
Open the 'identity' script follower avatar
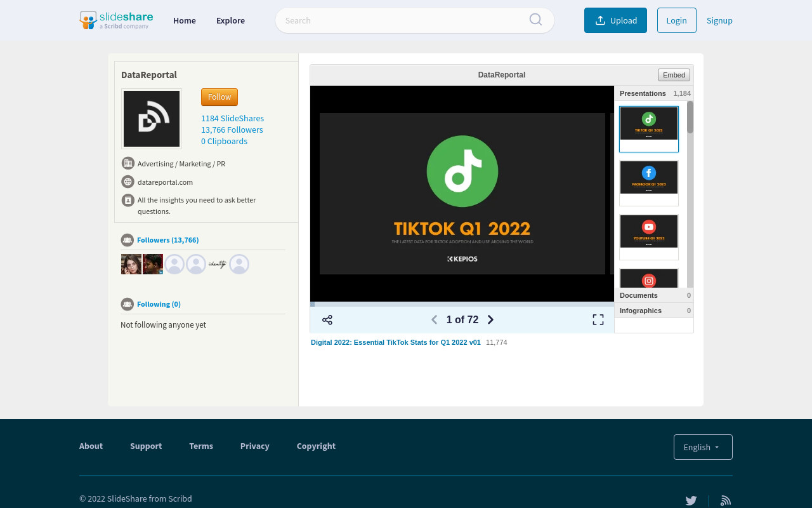pyautogui.click(x=218, y=264)
